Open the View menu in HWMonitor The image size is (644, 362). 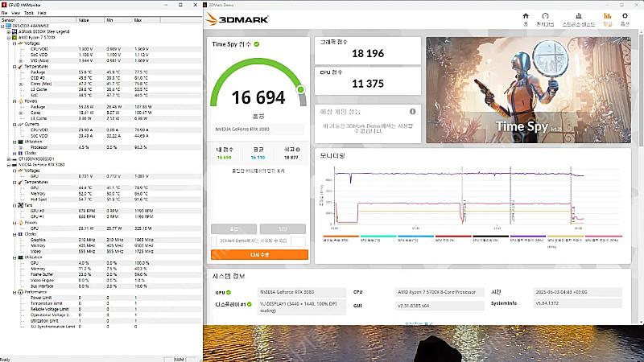15,13
